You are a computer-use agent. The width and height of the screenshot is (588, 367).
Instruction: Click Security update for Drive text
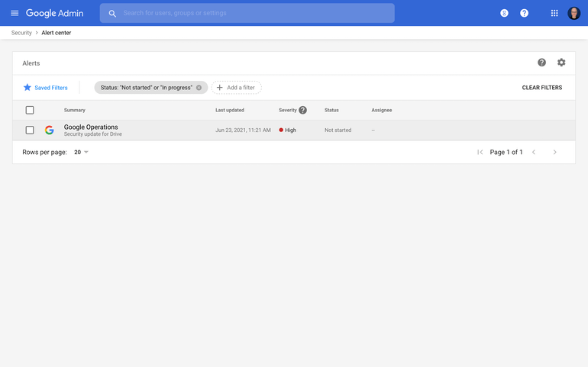93,134
